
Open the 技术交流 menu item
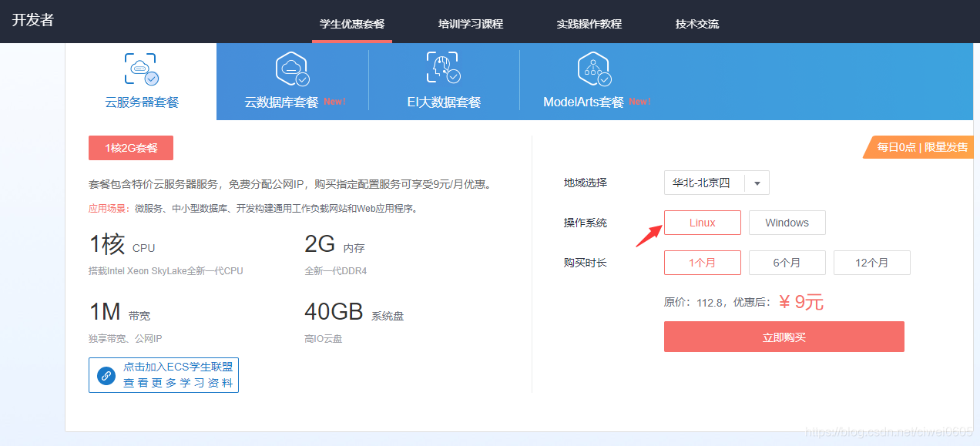[696, 24]
